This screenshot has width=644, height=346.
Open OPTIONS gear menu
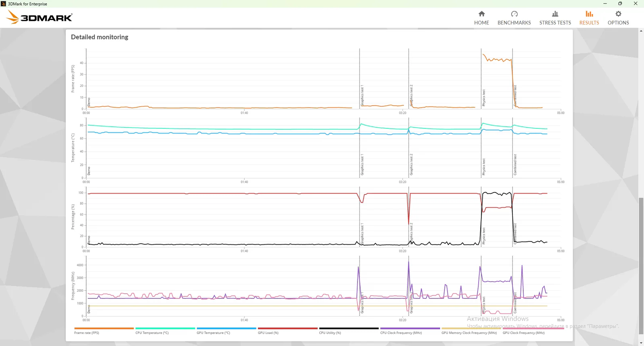pyautogui.click(x=618, y=18)
